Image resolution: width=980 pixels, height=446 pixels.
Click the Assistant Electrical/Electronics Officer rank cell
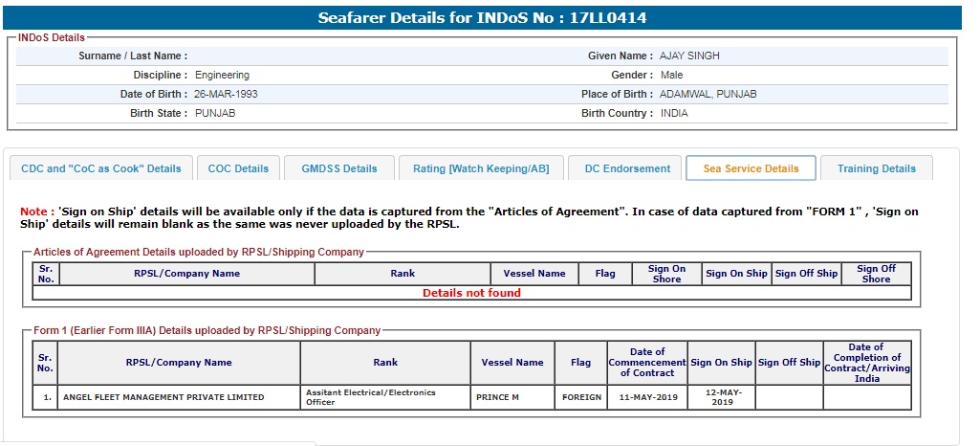click(x=385, y=397)
